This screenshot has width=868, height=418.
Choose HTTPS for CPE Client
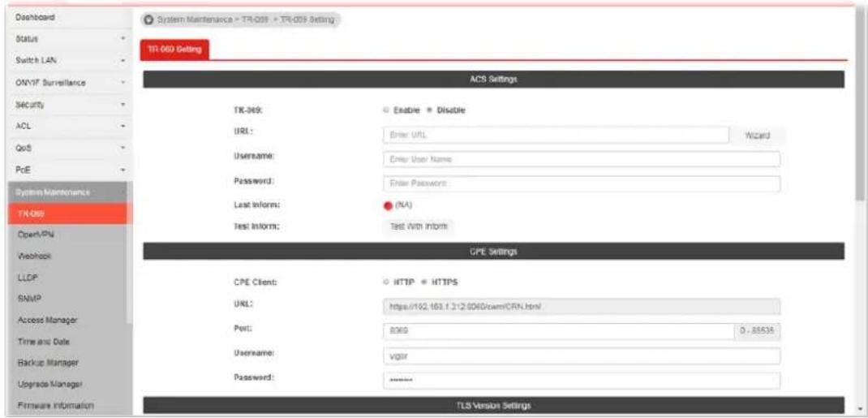pyautogui.click(x=425, y=282)
